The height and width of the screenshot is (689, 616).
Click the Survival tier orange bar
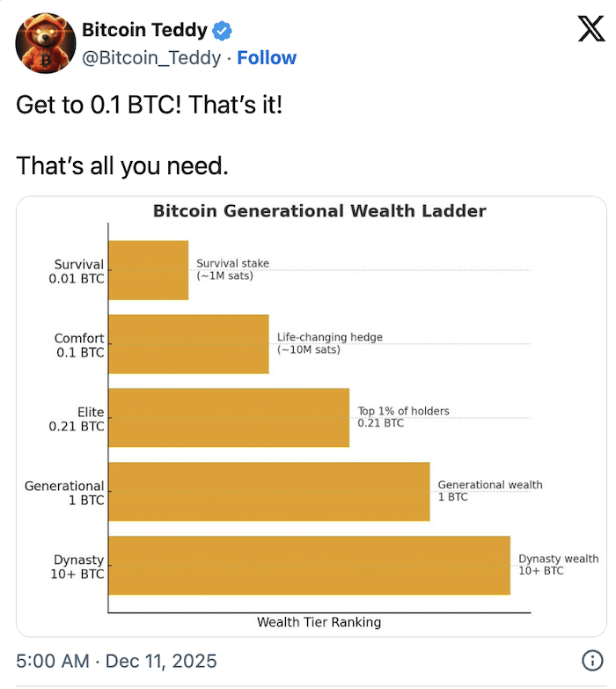148,270
